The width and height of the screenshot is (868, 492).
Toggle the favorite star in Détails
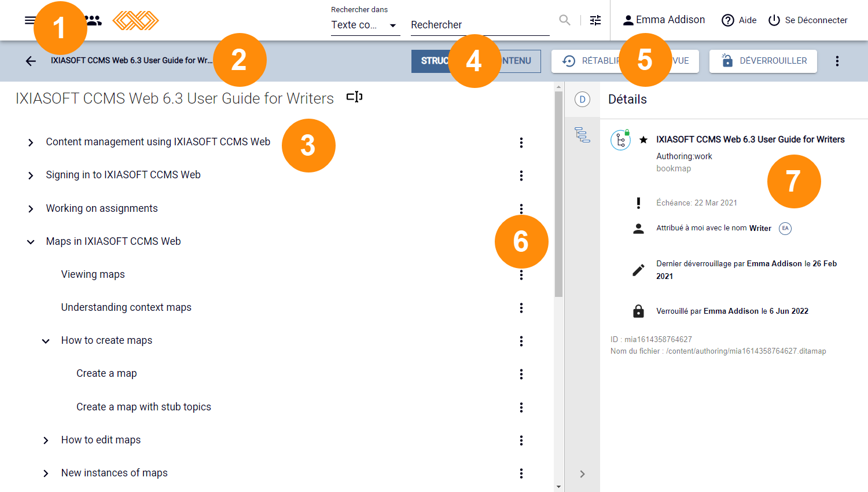tap(643, 139)
